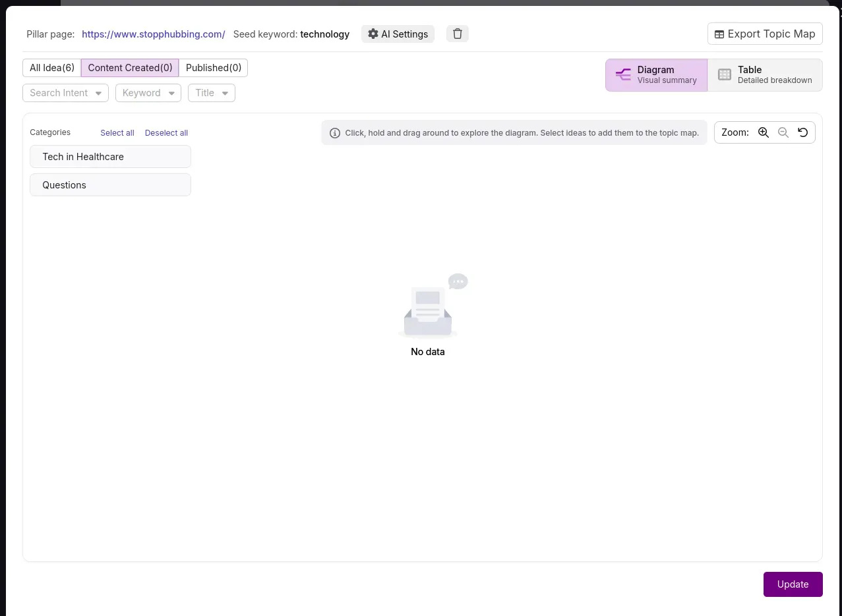Click Deselect all categories link

tap(166, 133)
